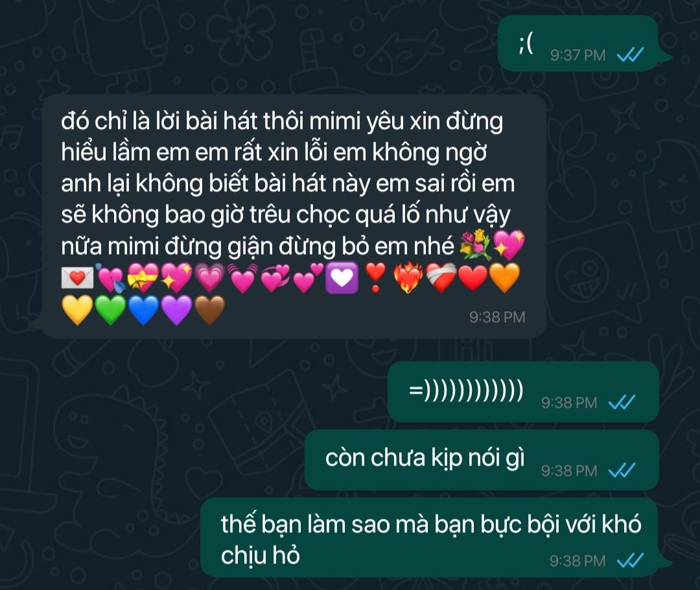This screenshot has height=590, width=700.
Task: Select the 'còn chưa kịp nói gì' message
Action: (x=482, y=460)
